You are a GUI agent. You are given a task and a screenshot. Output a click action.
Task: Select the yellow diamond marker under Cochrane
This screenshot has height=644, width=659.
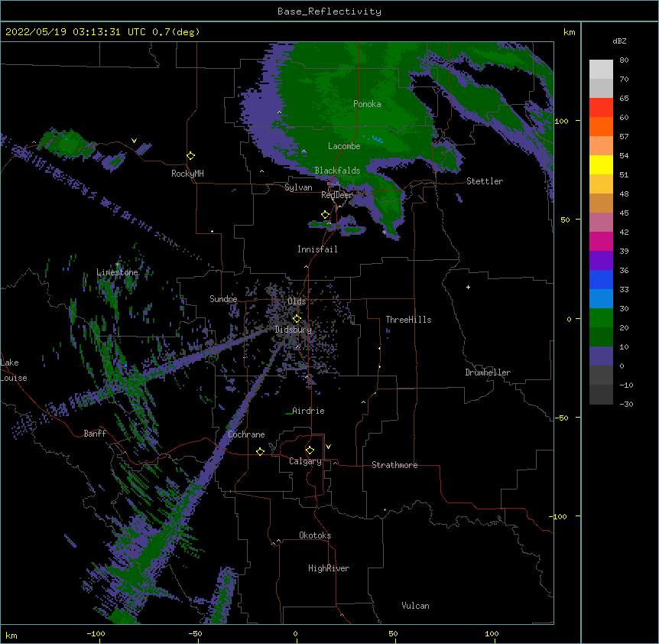pos(260,451)
